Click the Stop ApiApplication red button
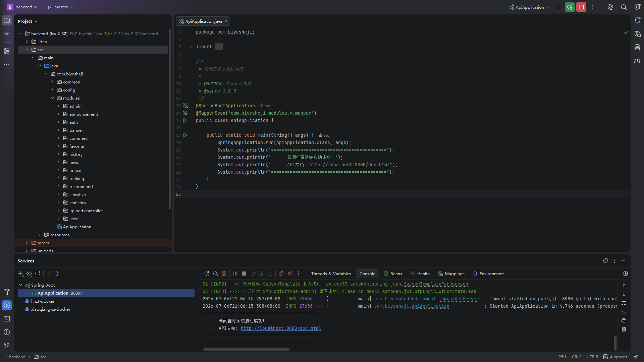This screenshot has height=362, width=644. 581,7
